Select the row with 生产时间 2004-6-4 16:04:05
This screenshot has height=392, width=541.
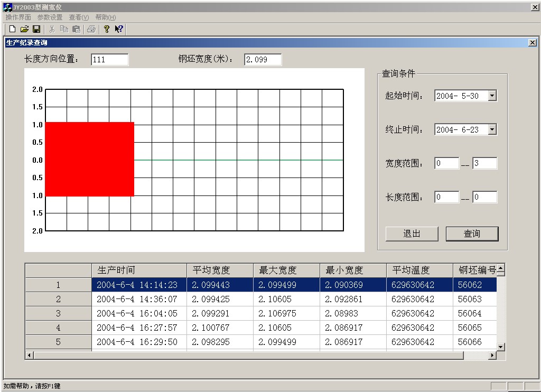pos(137,313)
